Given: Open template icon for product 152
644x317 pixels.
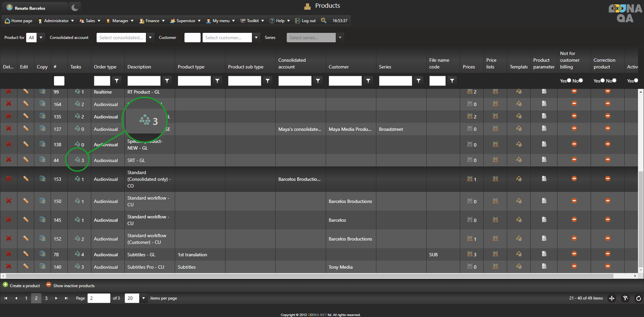Looking at the screenshot, I should [x=519, y=239].
